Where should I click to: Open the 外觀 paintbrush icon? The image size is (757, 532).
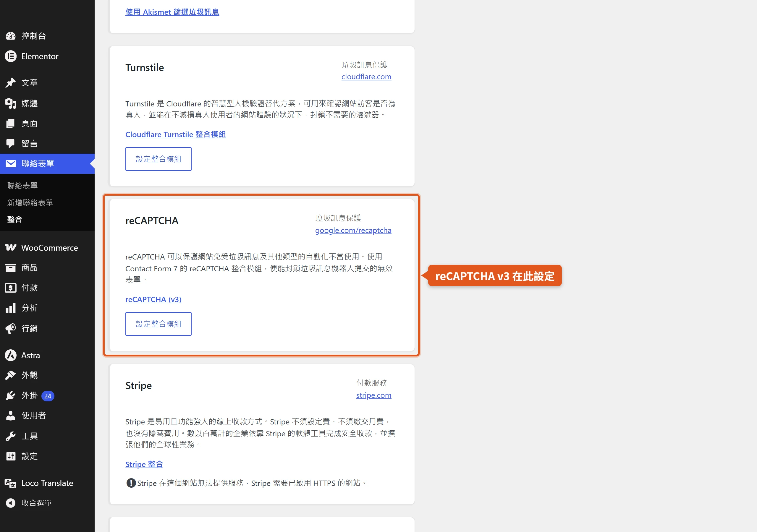(11, 375)
